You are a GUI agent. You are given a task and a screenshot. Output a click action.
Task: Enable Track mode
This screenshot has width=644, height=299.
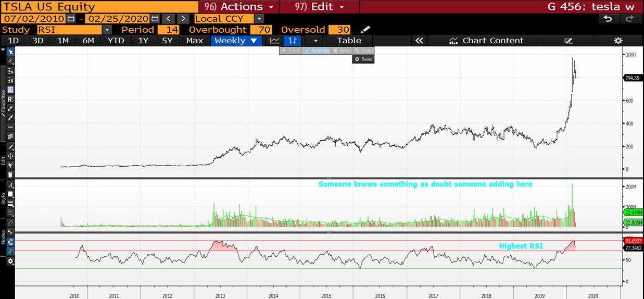(x=291, y=51)
